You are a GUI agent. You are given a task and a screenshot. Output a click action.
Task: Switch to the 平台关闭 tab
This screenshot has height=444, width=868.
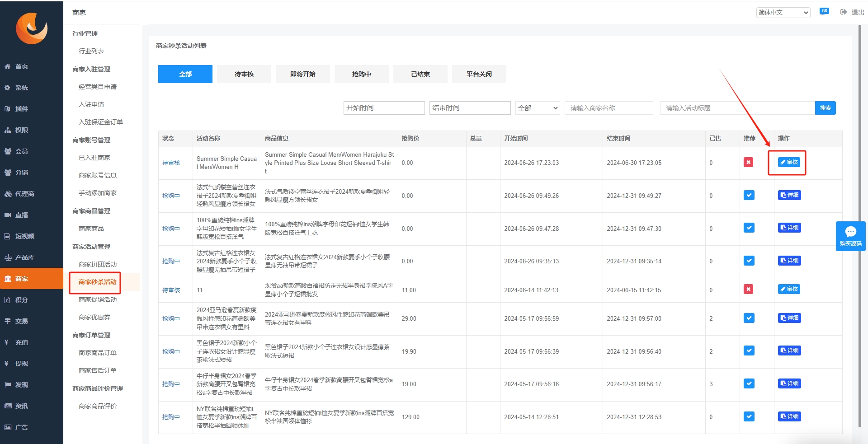(479, 74)
